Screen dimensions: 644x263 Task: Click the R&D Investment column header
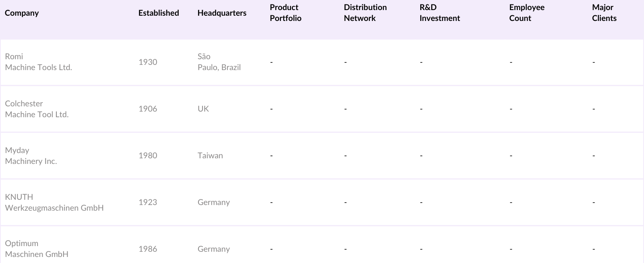tap(440, 13)
